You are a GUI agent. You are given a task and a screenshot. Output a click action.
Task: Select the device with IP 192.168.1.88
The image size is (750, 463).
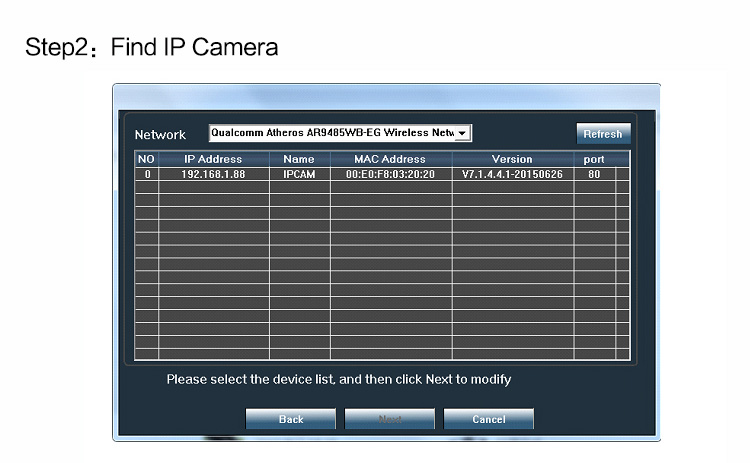[x=213, y=173]
